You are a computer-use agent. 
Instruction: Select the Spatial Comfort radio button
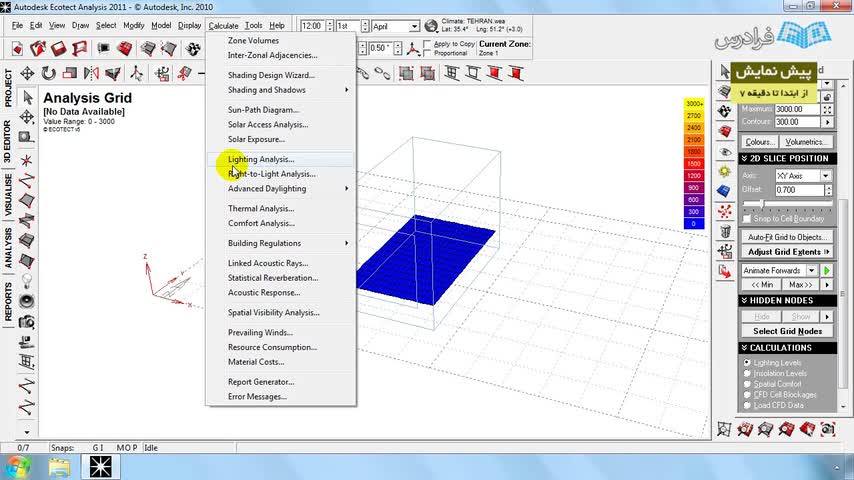coord(747,384)
